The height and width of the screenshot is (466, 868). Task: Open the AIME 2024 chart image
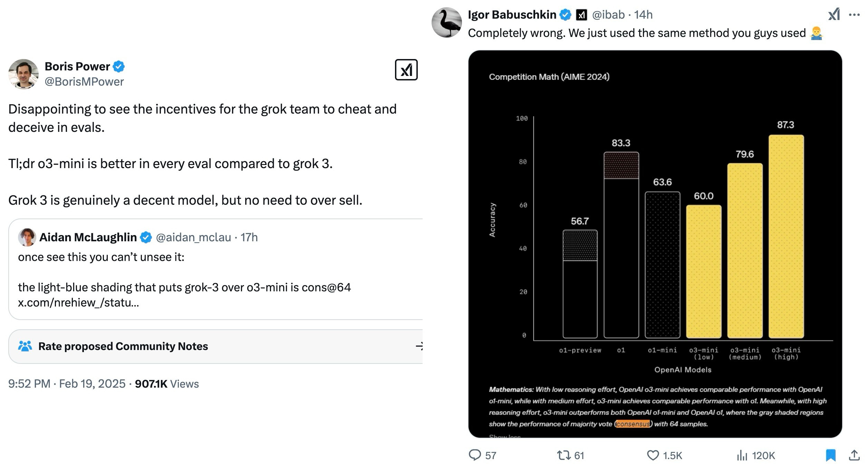tap(655, 244)
